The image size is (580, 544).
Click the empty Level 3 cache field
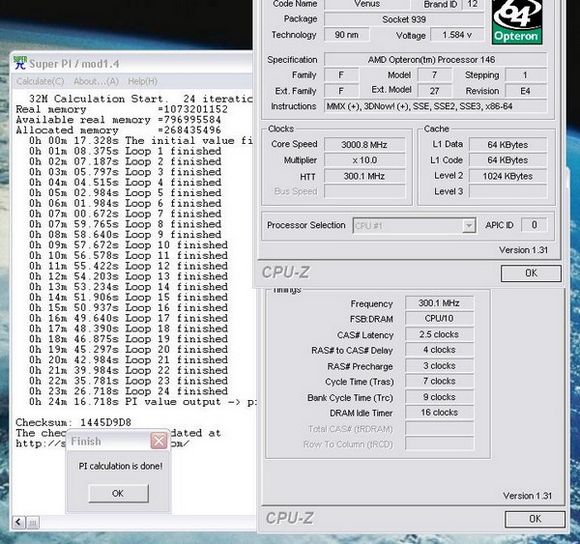(508, 192)
